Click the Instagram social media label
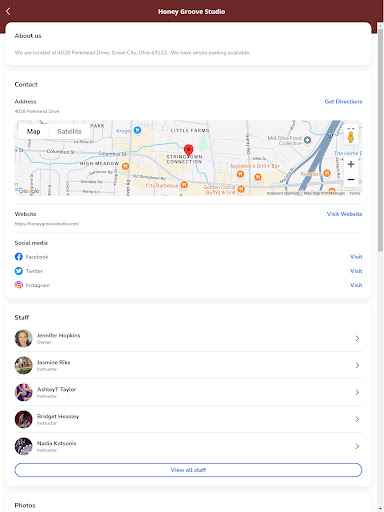 click(x=37, y=285)
